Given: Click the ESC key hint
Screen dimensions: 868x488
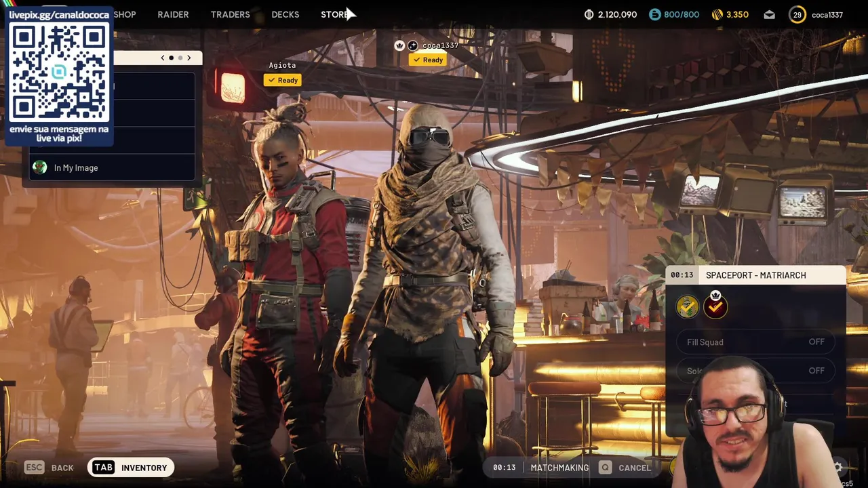Looking at the screenshot, I should pos(34,467).
